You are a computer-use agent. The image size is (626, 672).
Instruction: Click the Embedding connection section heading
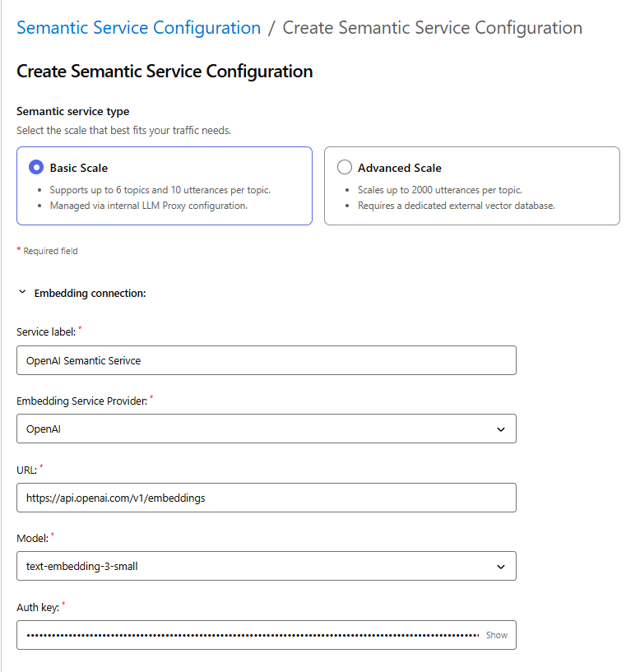(x=90, y=293)
